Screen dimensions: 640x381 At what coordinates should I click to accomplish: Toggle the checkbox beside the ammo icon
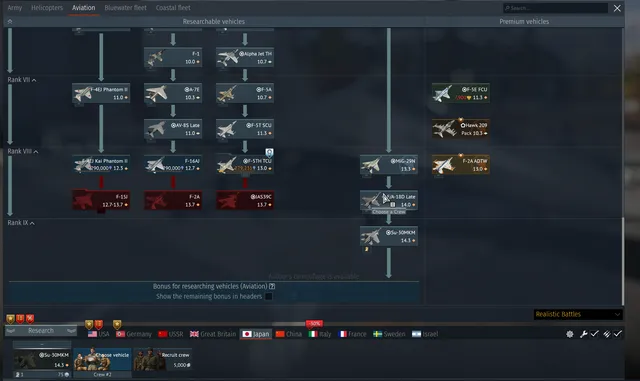tap(617, 334)
